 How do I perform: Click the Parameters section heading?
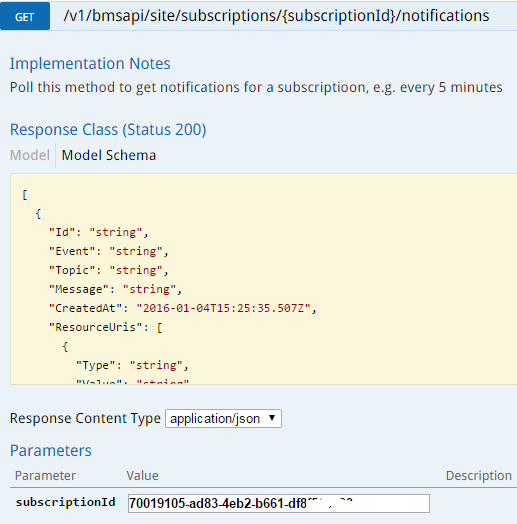(50, 450)
